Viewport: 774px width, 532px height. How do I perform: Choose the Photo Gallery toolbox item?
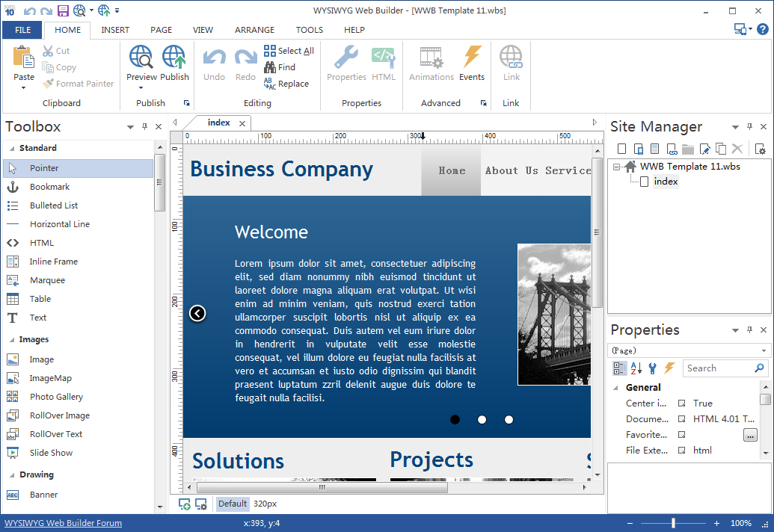56,397
